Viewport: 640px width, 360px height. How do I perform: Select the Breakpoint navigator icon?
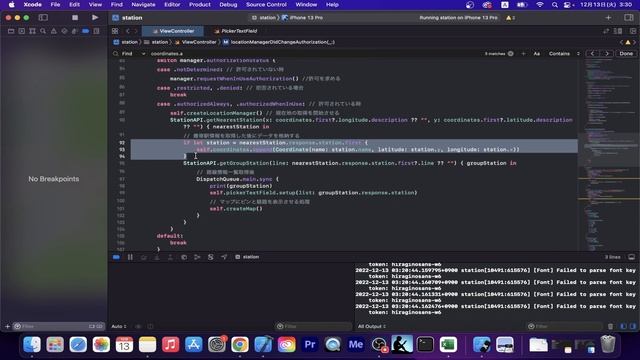85,31
